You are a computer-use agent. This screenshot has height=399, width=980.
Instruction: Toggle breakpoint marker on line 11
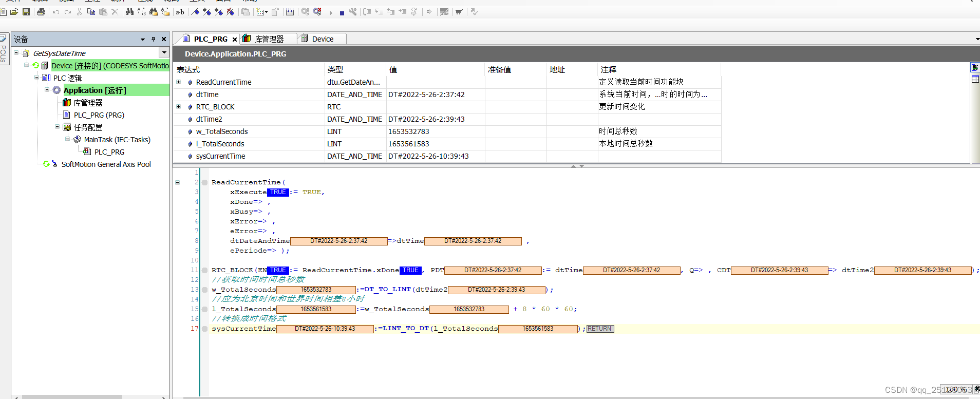205,270
